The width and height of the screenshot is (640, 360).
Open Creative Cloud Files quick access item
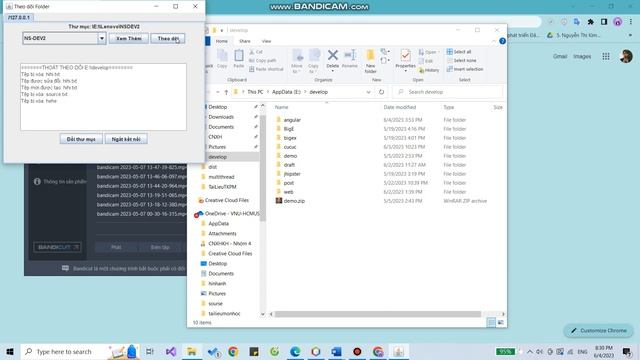pyautogui.click(x=227, y=200)
